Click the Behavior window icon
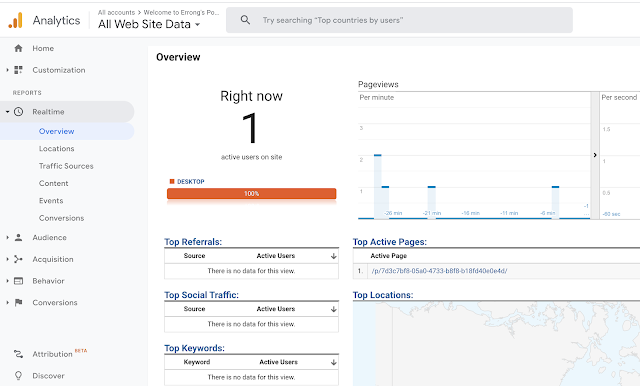 click(18, 281)
